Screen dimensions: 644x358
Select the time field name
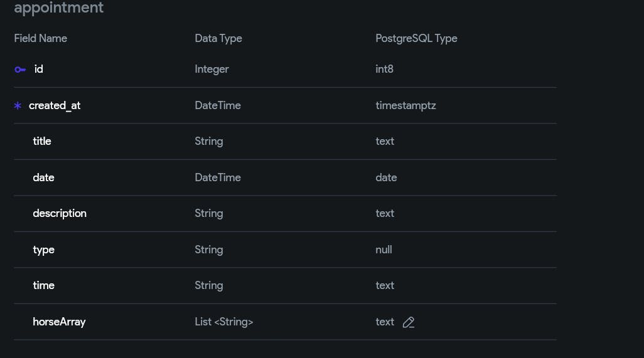(43, 285)
